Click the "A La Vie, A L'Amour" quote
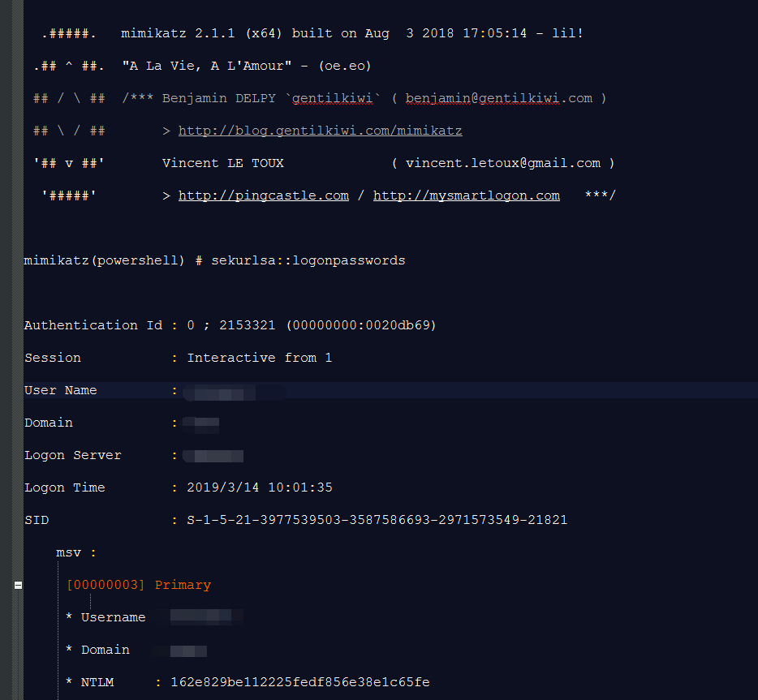This screenshot has height=700, width=758. (207, 67)
